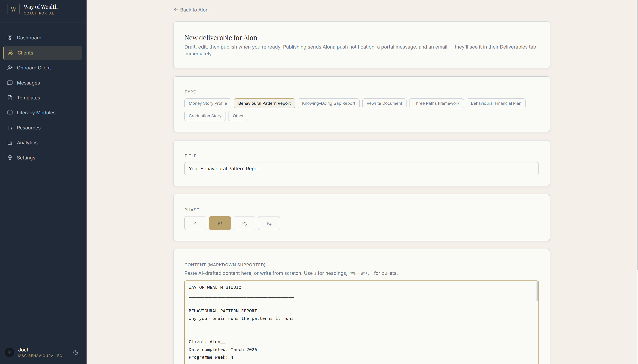Screen dimensions: 638x364
Task: Select the Clients sidebar icon
Action: click(10, 53)
